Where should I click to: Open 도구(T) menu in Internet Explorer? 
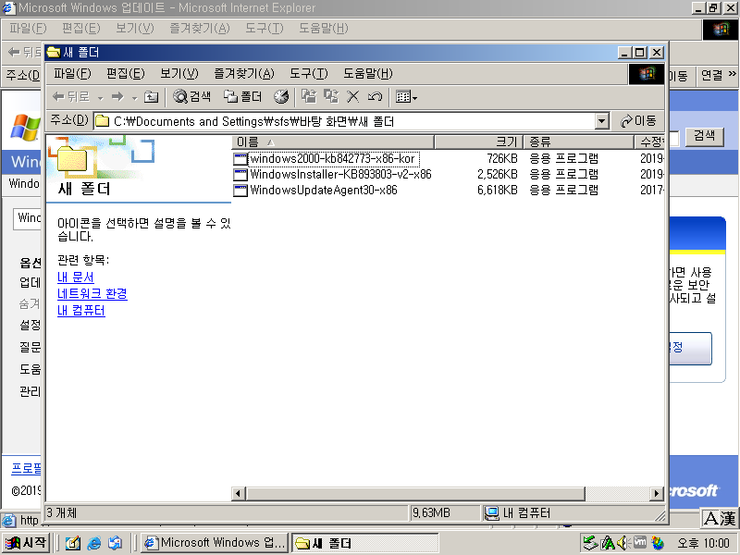click(264, 28)
